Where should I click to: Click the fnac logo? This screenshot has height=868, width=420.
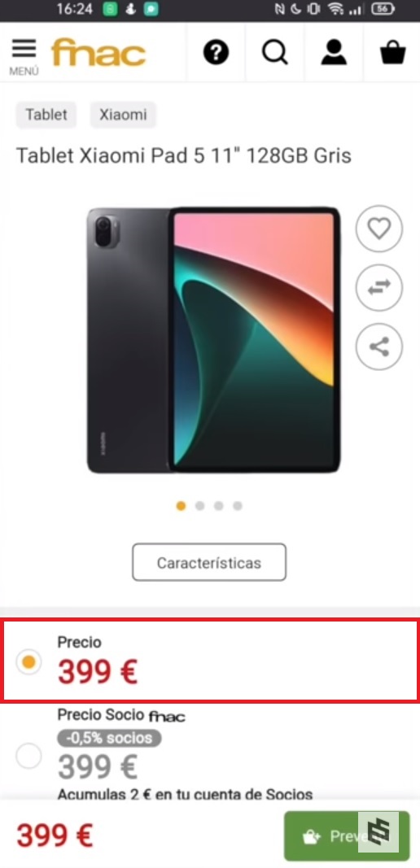coord(98,53)
